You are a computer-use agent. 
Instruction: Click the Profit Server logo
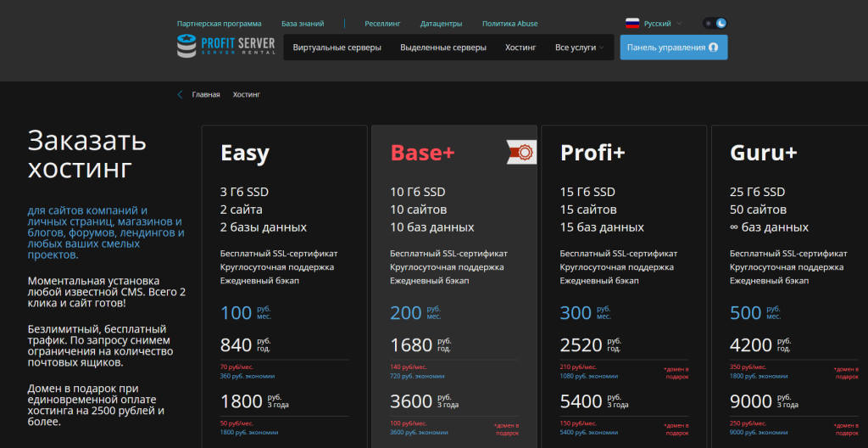tap(225, 47)
